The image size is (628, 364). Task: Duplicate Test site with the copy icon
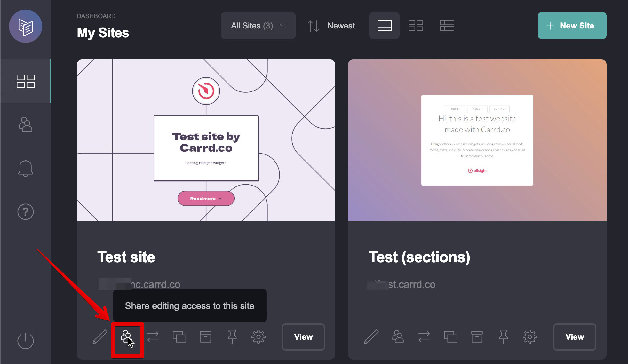coord(179,337)
